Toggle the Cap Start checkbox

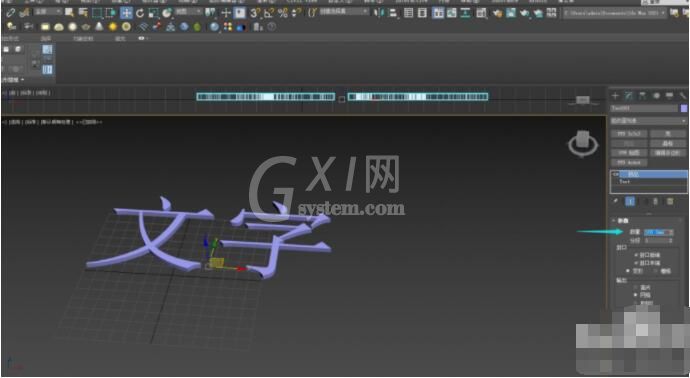[636, 255]
